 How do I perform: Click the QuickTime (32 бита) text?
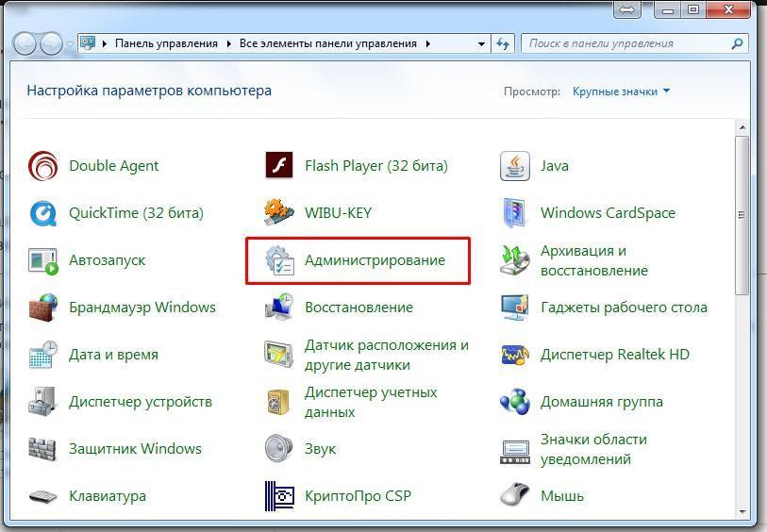[x=136, y=213]
